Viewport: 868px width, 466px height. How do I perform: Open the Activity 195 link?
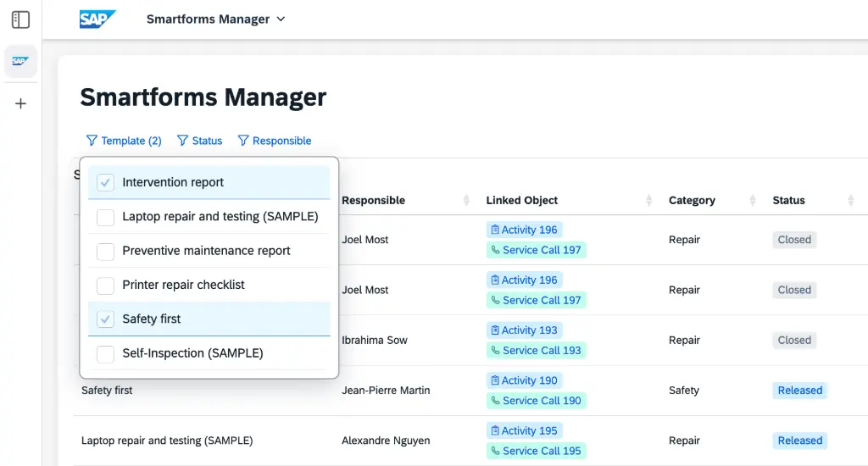524,430
